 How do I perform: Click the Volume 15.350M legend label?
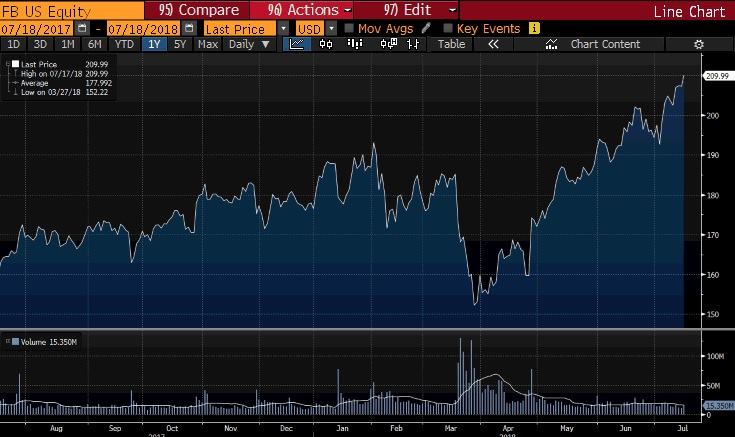(48, 342)
